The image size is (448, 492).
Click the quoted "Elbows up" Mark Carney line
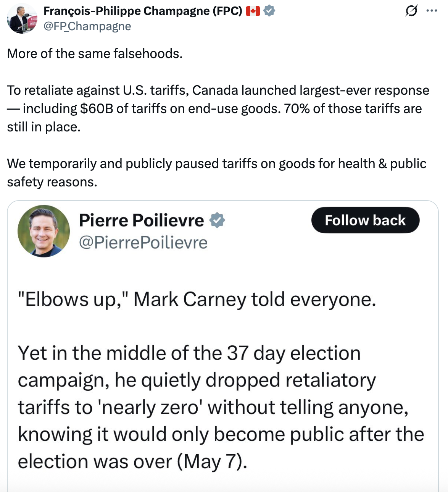[197, 299]
